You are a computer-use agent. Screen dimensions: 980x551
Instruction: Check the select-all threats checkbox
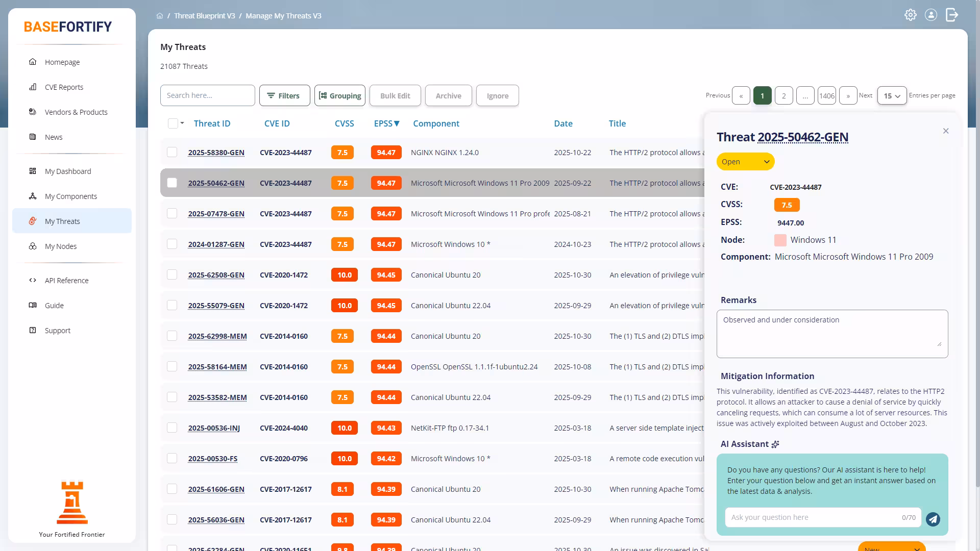(172, 123)
